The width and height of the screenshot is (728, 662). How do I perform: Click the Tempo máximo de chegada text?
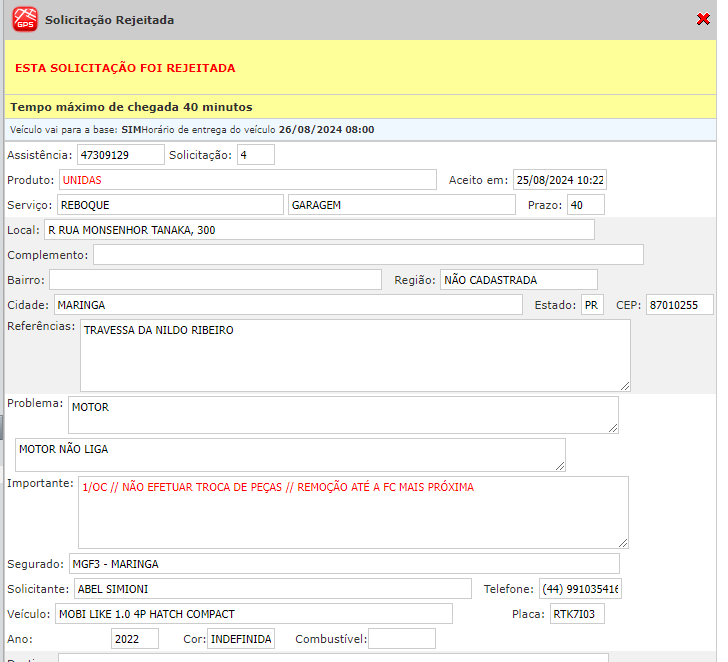131,107
